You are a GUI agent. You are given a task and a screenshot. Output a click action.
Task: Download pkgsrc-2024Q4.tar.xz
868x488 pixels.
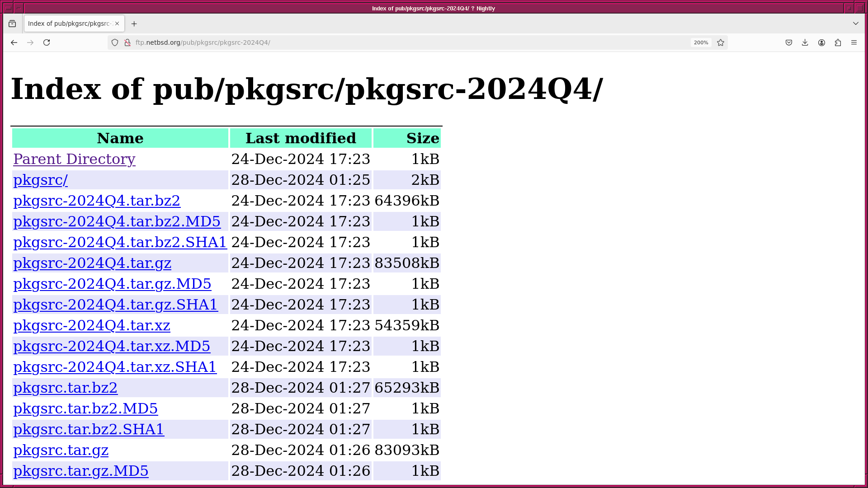[92, 325]
